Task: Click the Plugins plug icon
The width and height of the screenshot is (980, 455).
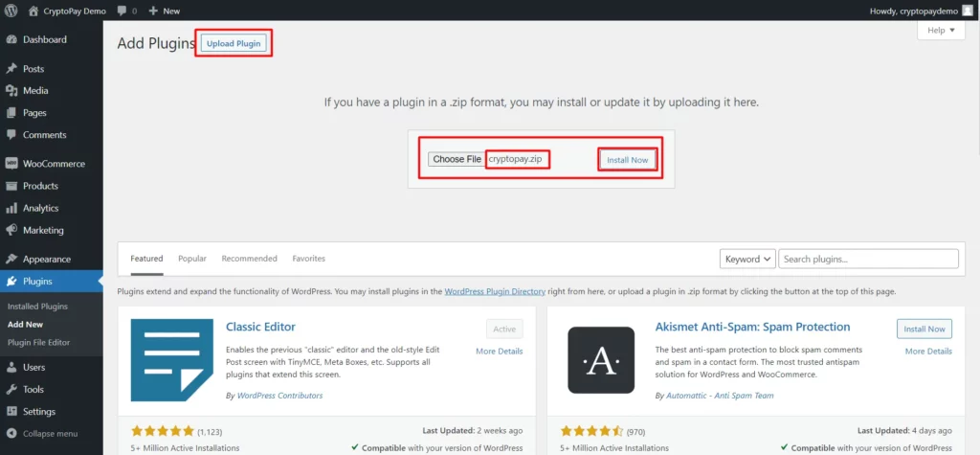Action: tap(11, 281)
